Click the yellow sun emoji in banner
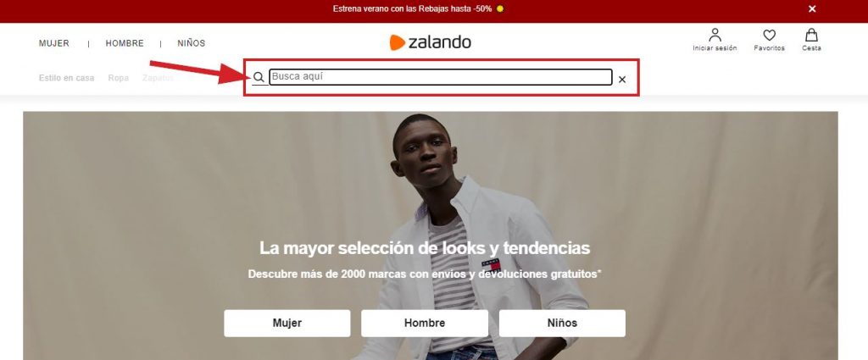This screenshot has height=360, width=868. [x=500, y=8]
